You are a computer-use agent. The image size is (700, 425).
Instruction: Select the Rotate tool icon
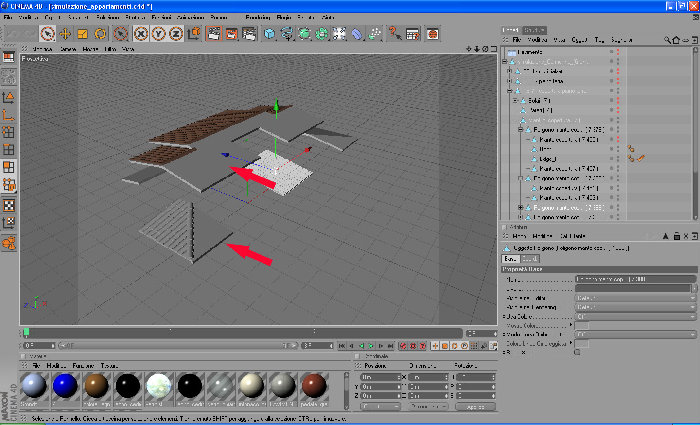point(100,34)
